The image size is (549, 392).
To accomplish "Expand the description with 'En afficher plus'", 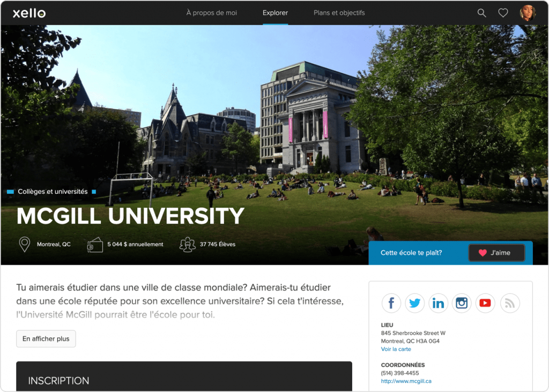I will click(46, 338).
